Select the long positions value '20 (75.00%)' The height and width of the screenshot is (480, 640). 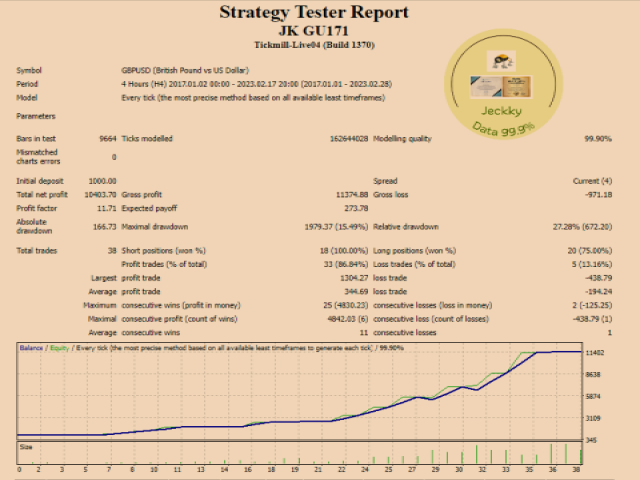point(589,251)
